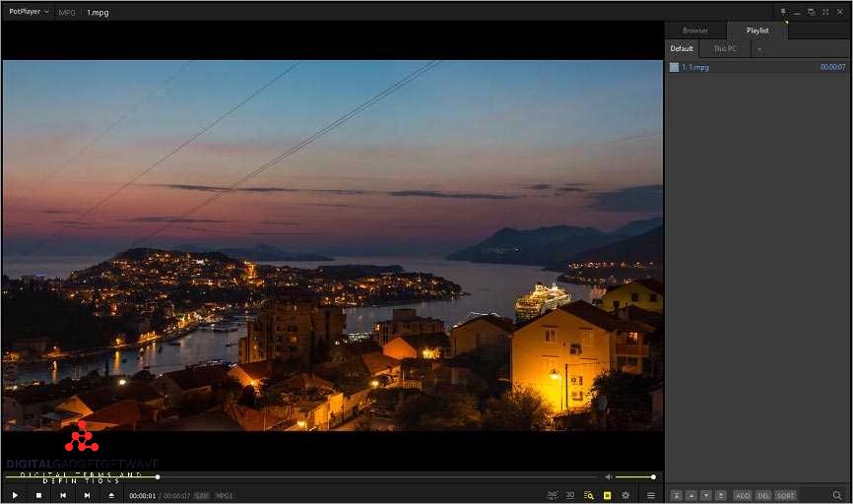This screenshot has height=504, width=853.
Task: Open the This PC tab
Action: 725,48
